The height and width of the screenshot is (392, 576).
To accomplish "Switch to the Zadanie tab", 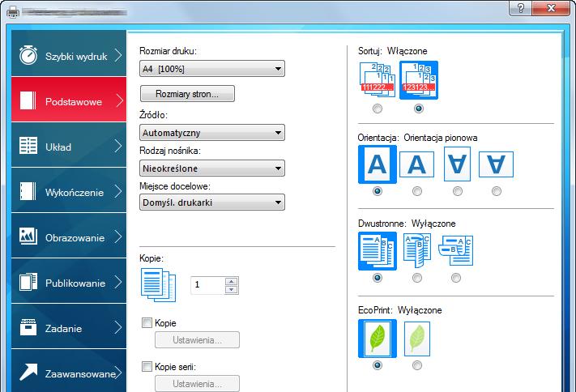I will 69,326.
